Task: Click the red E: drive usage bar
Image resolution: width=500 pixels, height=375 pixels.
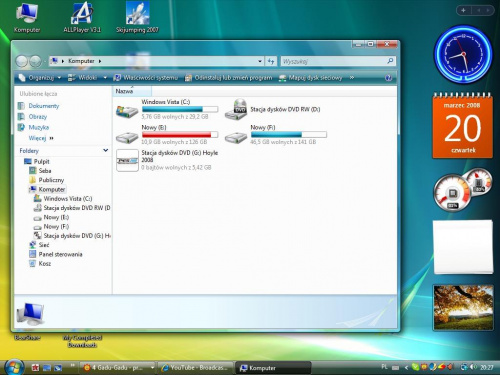Action: pos(180,135)
